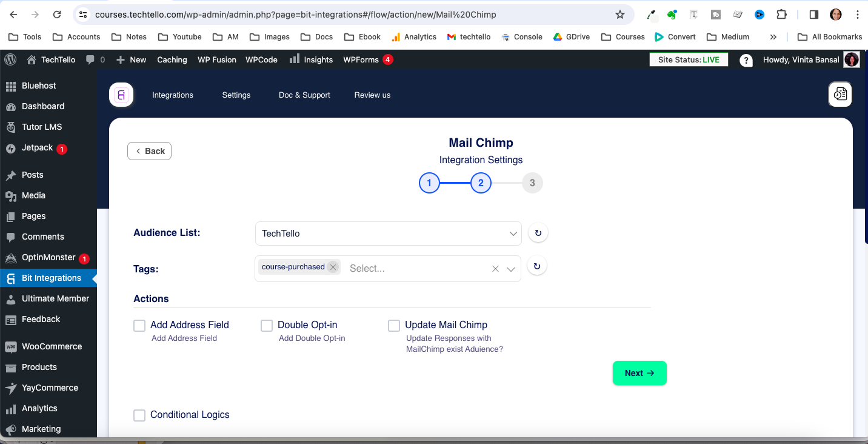Click the WordPress logo in admin bar
The height and width of the screenshot is (444, 868).
[10, 59]
